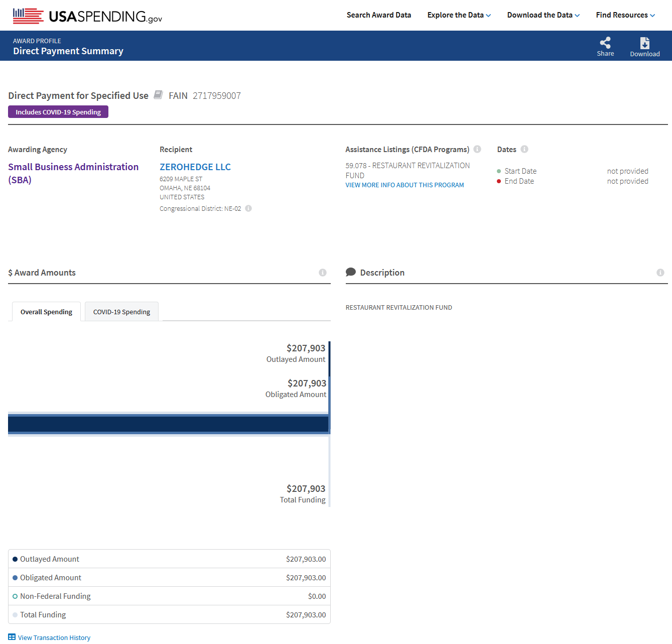Click the Direct Payment Summary title
This screenshot has height=644, width=672.
point(68,51)
